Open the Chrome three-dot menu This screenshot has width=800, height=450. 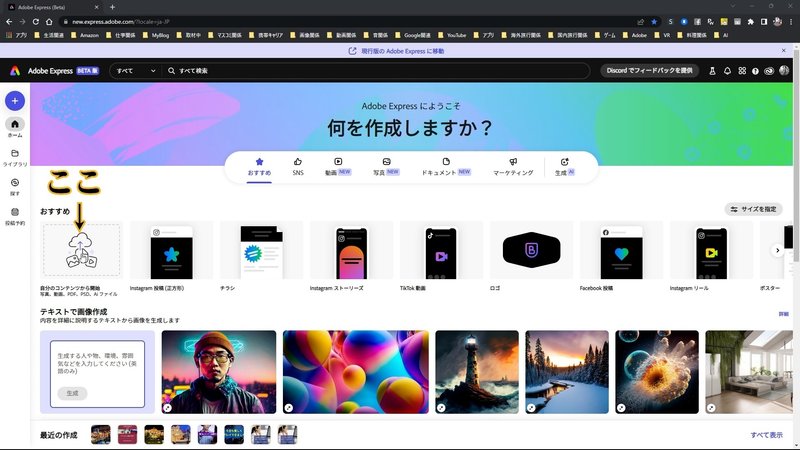[791, 21]
